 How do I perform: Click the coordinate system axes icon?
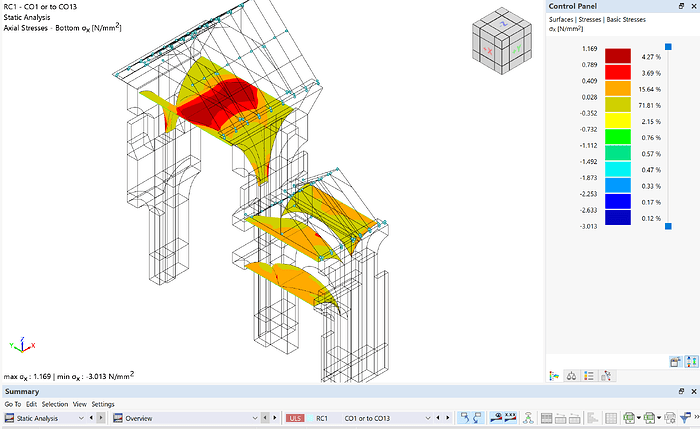22,345
